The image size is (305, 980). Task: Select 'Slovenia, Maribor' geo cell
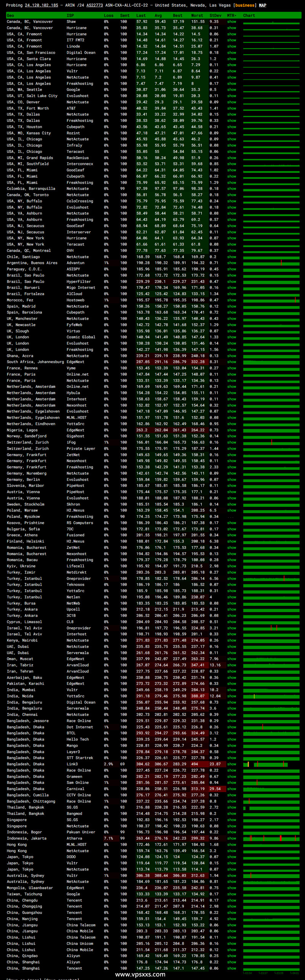[x=25, y=486]
